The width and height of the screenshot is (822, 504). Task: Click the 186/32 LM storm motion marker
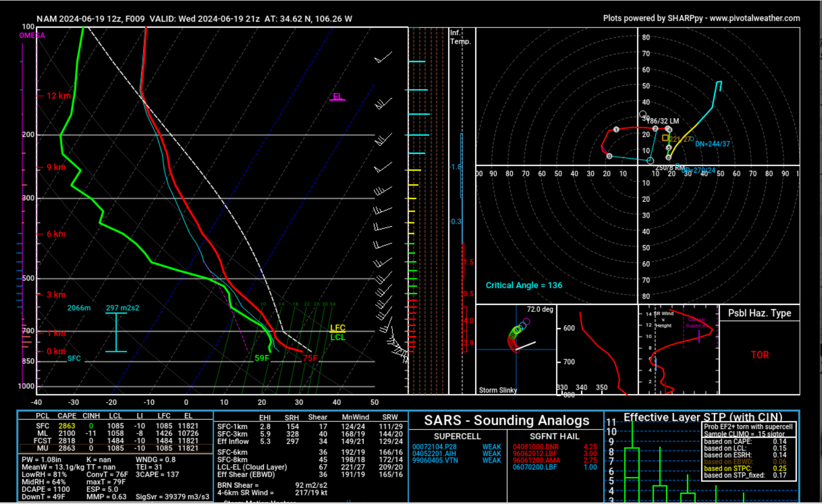(663, 121)
